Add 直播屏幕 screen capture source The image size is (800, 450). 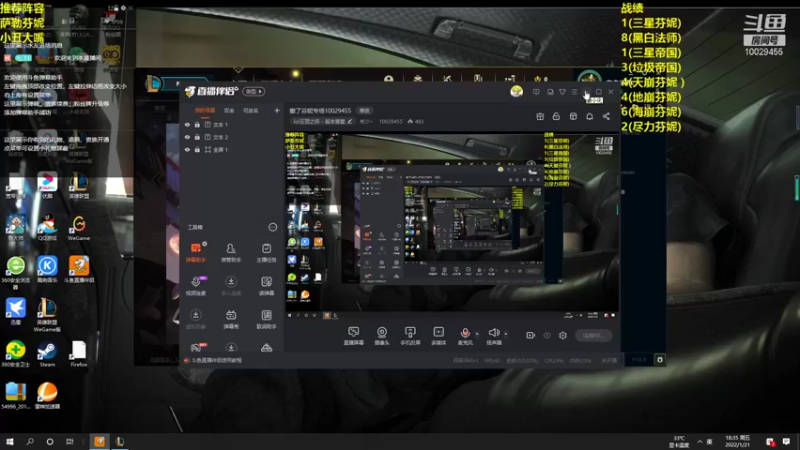coord(353,336)
